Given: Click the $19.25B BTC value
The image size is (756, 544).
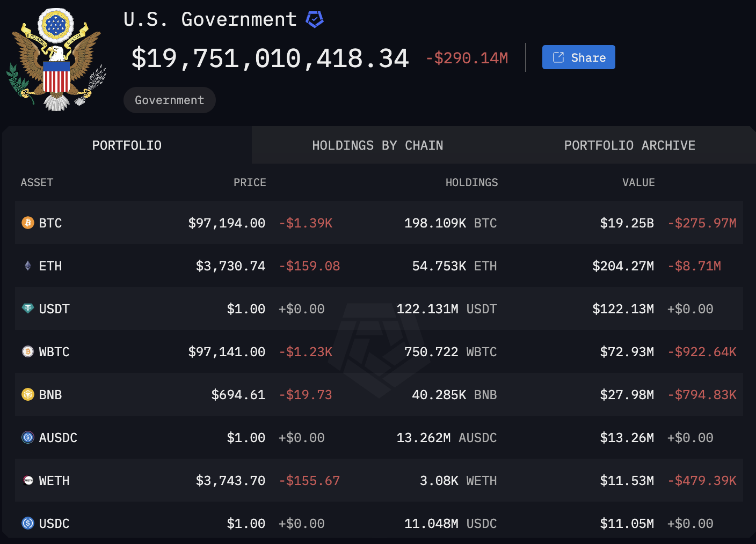Looking at the screenshot, I should coord(627,223).
